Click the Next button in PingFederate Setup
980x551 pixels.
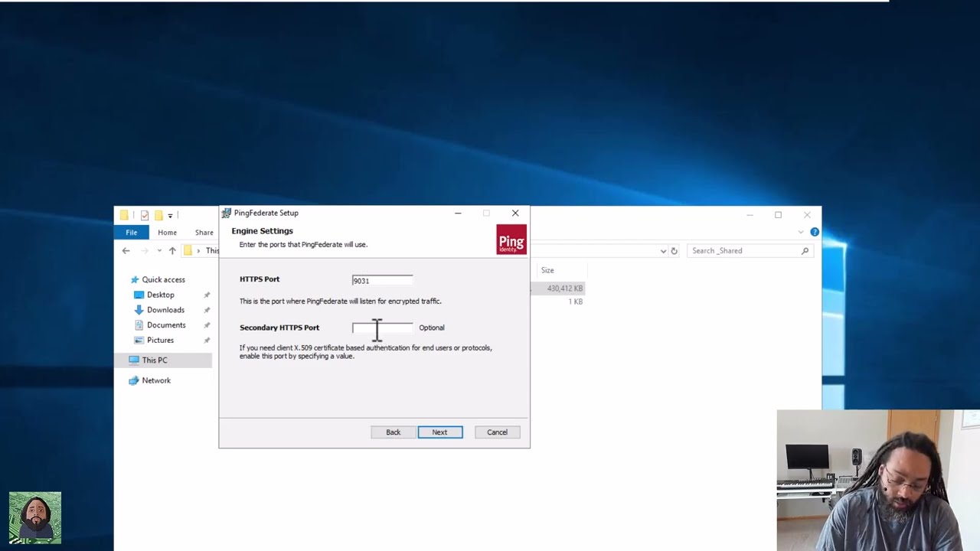(439, 432)
